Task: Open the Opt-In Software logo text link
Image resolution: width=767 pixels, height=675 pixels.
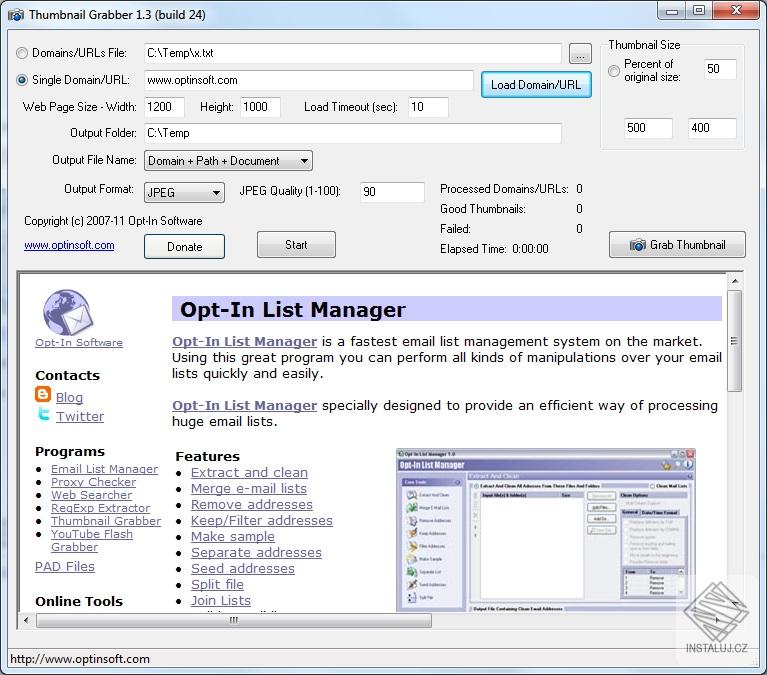Action: tap(79, 342)
